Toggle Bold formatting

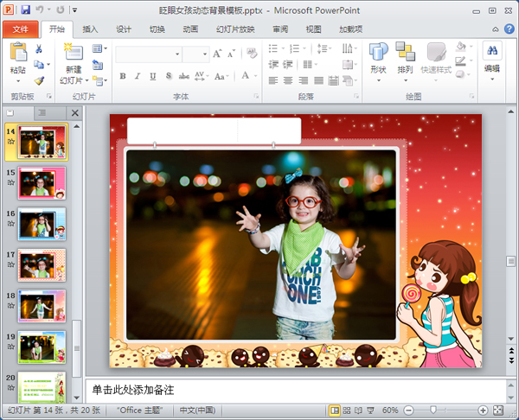click(123, 76)
